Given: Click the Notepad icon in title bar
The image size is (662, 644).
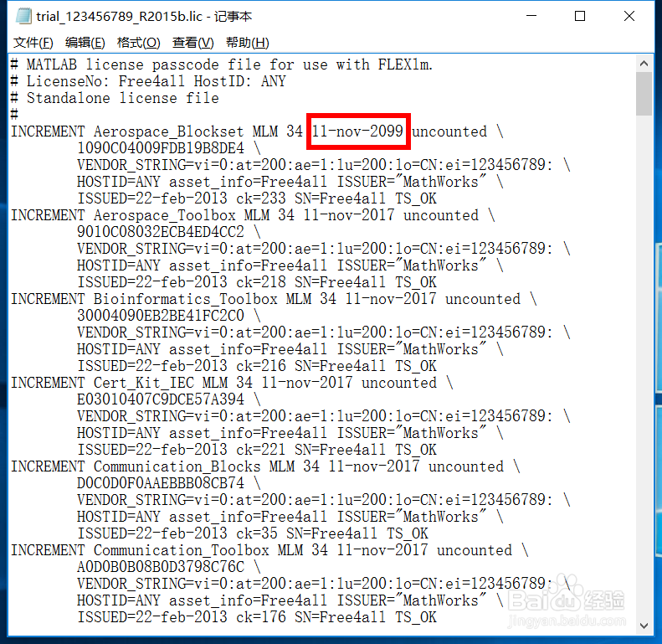Looking at the screenshot, I should pos(23,17).
